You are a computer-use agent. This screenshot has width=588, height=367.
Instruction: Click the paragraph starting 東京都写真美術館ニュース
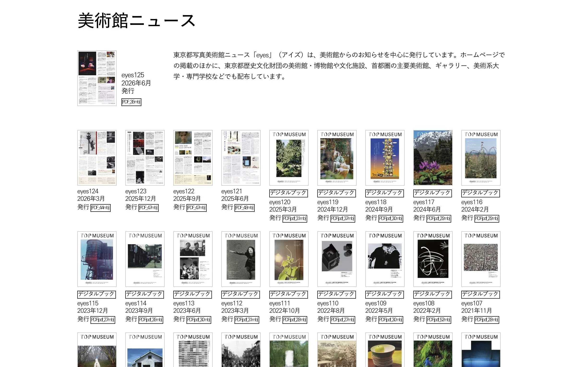339,66
